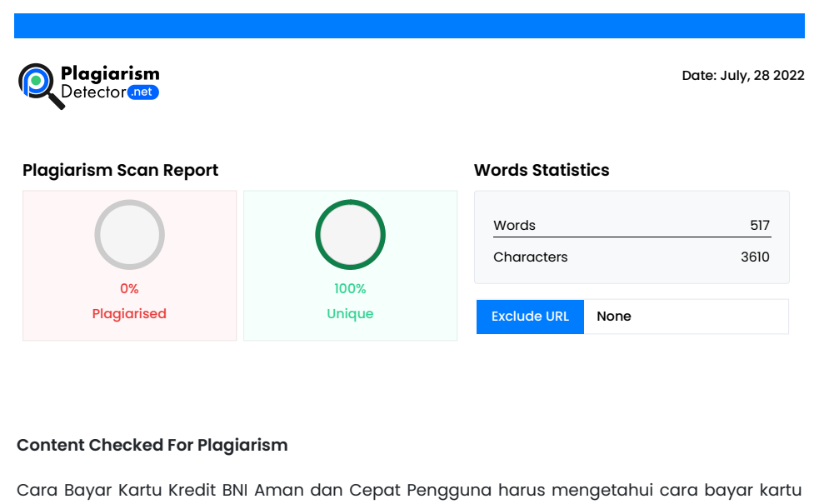
Task: Click the Plagiarism Detector.net brand text
Action: click(x=110, y=82)
